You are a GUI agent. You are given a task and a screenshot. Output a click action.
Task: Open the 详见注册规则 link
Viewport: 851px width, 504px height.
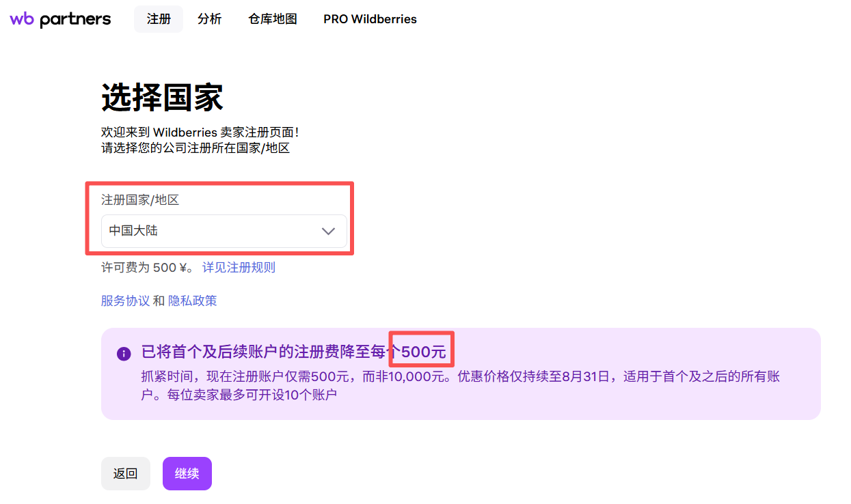[x=239, y=267]
